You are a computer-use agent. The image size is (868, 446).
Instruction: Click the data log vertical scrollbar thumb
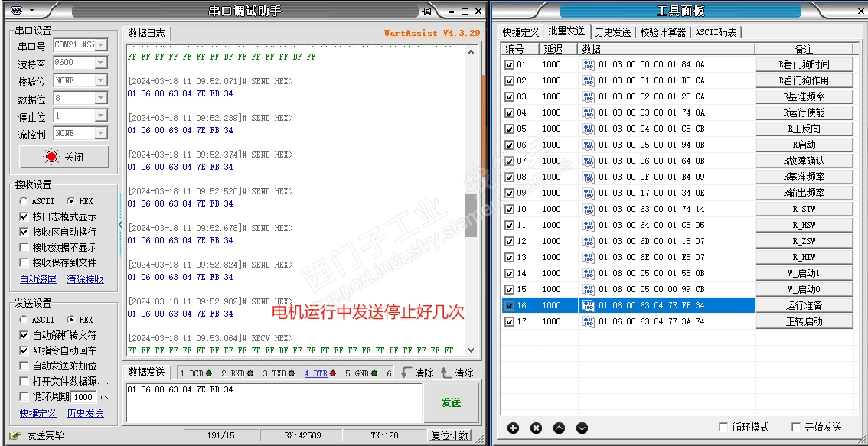pos(471,215)
